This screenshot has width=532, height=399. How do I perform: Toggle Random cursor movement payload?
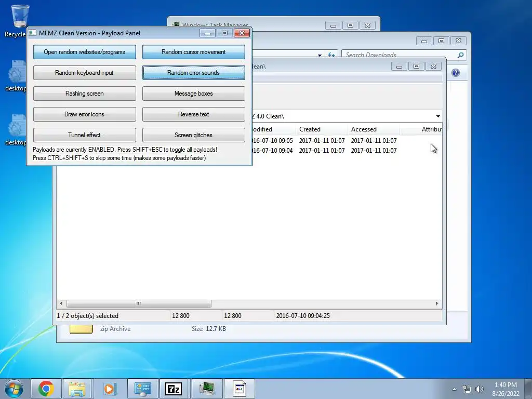(x=193, y=52)
